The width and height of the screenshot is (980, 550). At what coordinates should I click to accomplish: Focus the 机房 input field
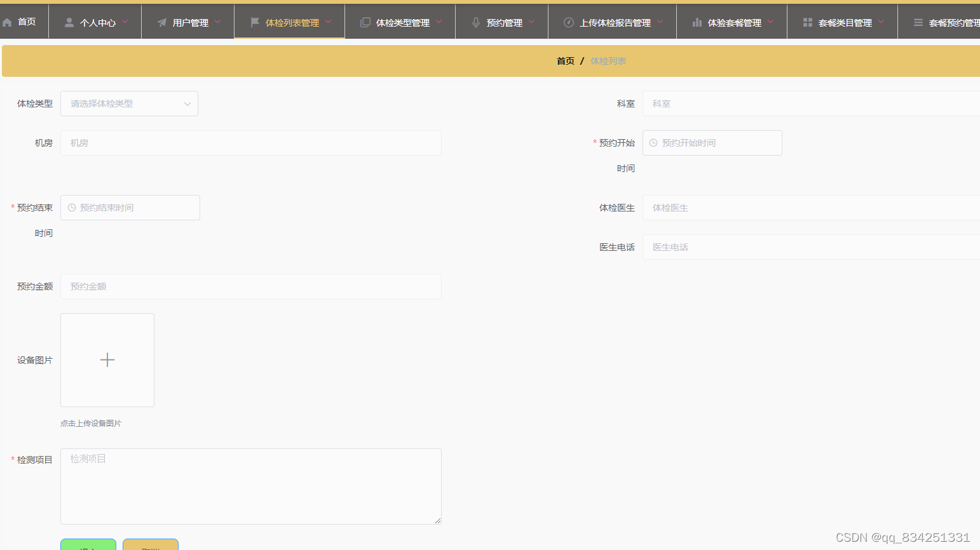coord(251,143)
